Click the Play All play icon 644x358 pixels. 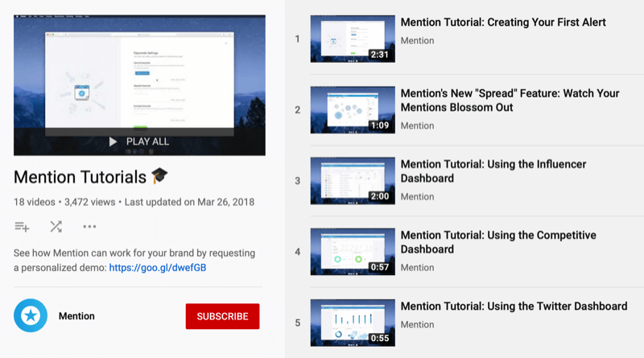(113, 142)
